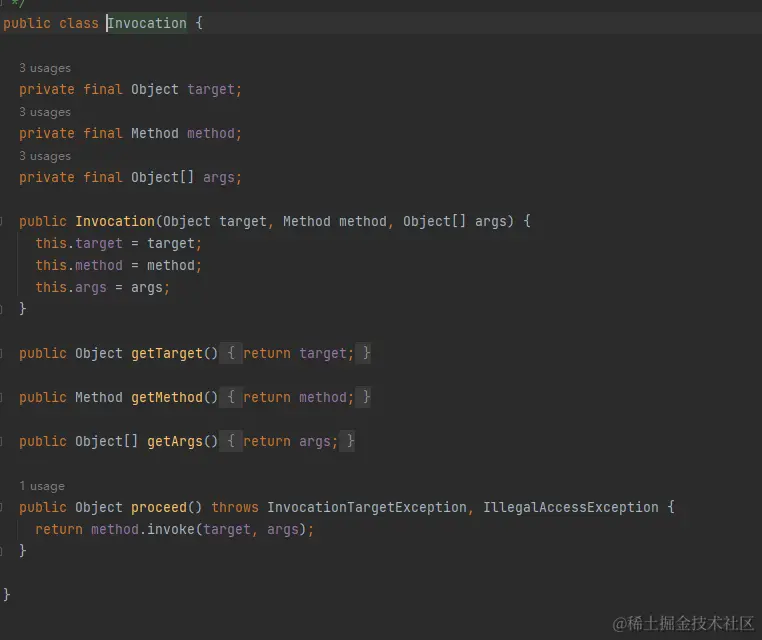The image size is (762, 640).
Task: Click the method field name in 'private final Method method'
Action: tap(211, 134)
